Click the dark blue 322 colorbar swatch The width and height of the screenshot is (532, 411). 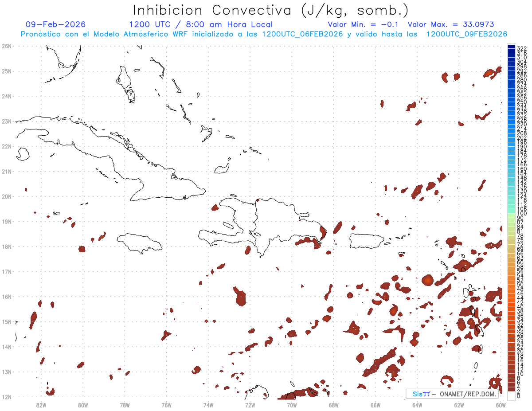(511, 47)
